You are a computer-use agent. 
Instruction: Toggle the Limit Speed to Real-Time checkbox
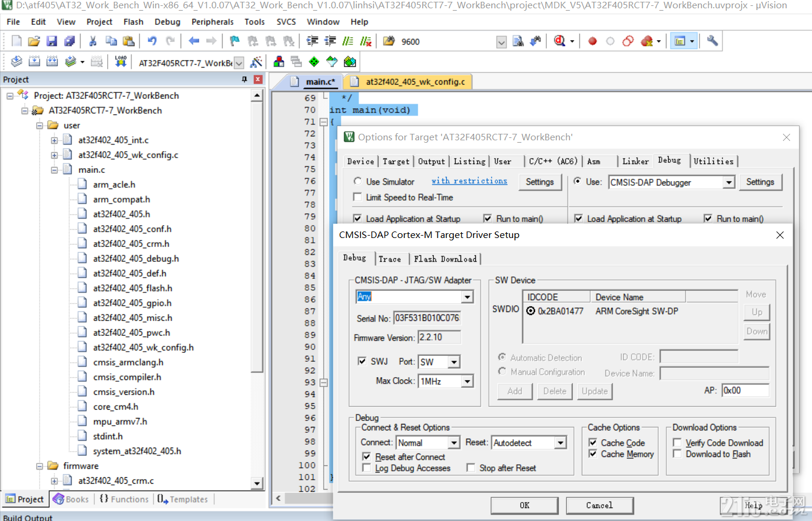coord(357,197)
